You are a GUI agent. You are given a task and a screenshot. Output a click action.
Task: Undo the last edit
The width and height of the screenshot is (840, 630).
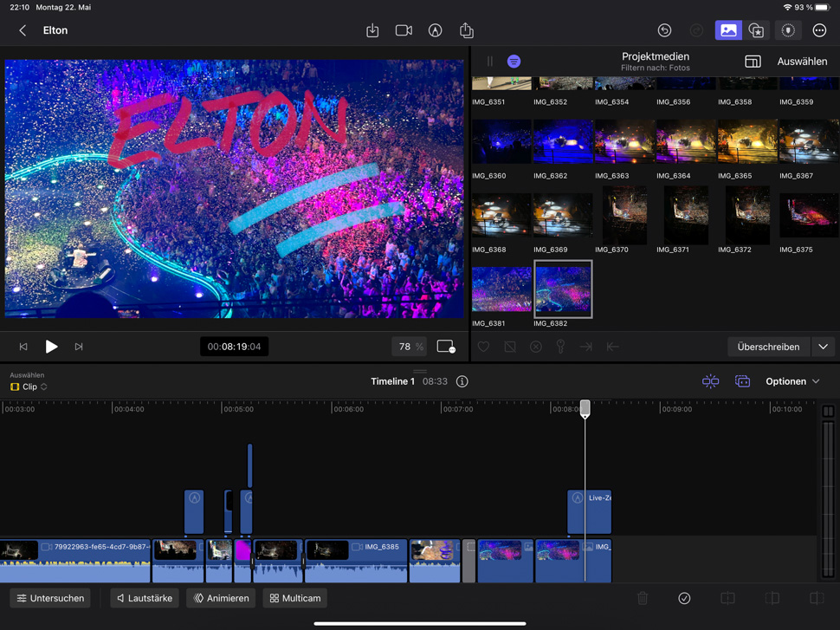pos(664,30)
